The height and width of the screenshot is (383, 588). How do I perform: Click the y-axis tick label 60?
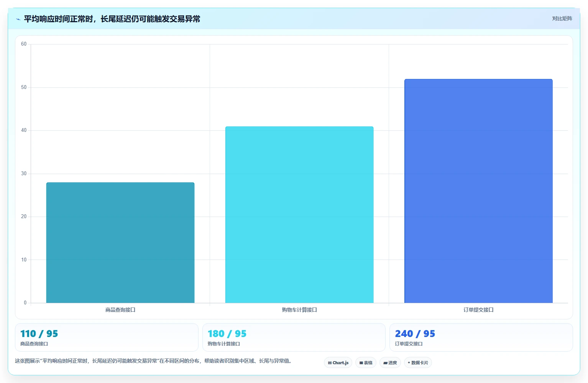click(24, 44)
